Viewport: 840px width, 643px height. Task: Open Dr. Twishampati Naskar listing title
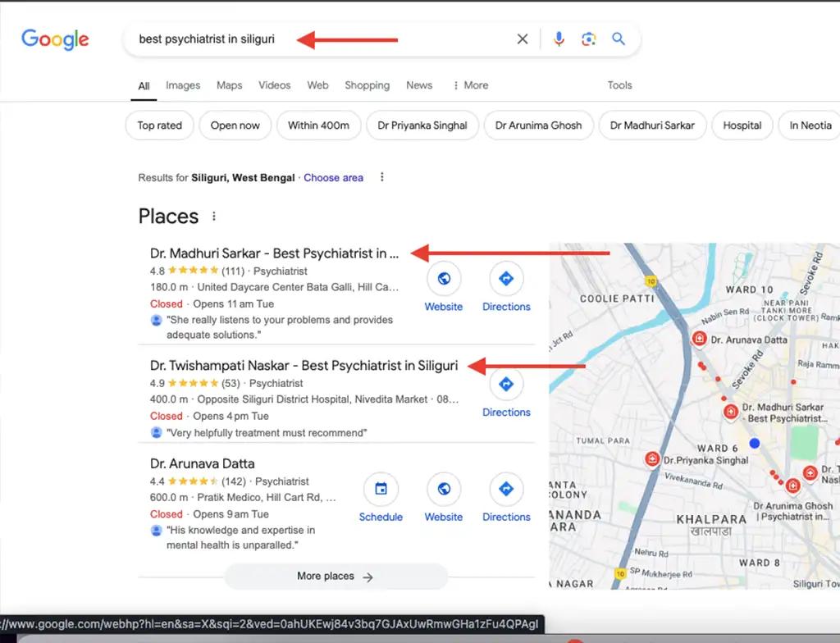[x=304, y=366]
